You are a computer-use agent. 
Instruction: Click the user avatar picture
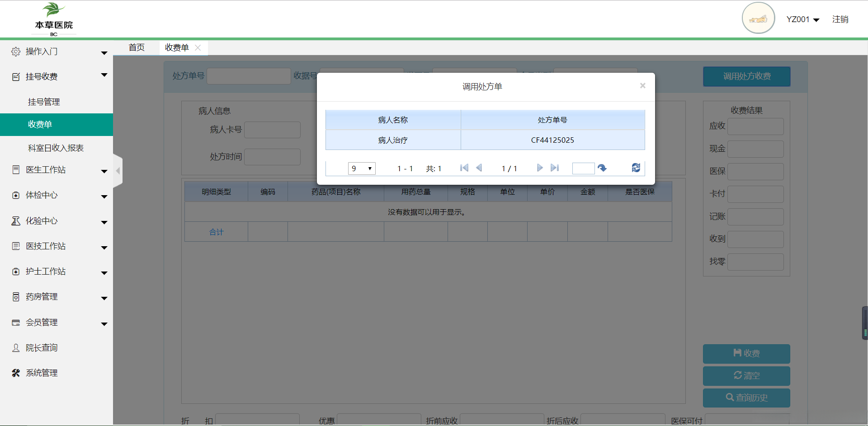tap(758, 18)
